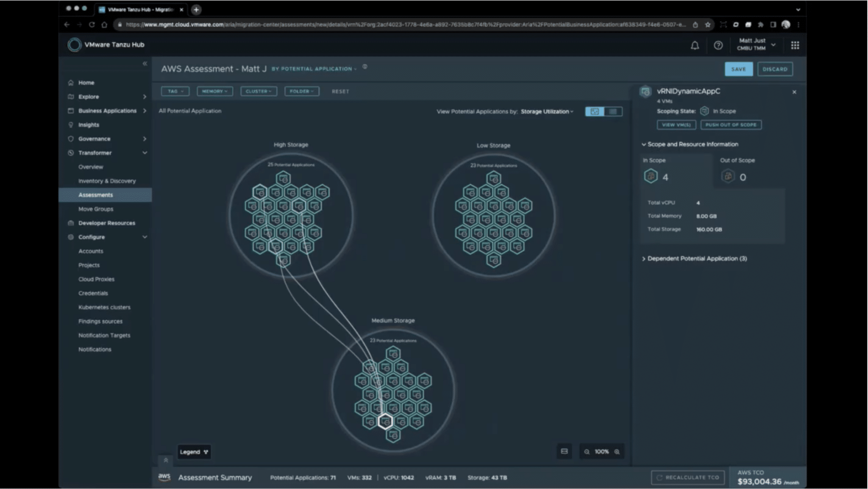The image size is (868, 489).
Task: Open Inventory & Discovery in sidebar
Action: pyautogui.click(x=107, y=181)
